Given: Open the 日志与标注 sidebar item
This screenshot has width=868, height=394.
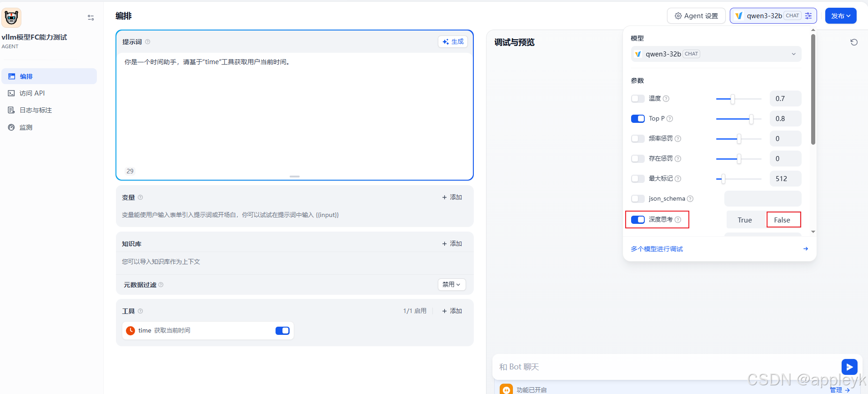Looking at the screenshot, I should pyautogui.click(x=49, y=110).
